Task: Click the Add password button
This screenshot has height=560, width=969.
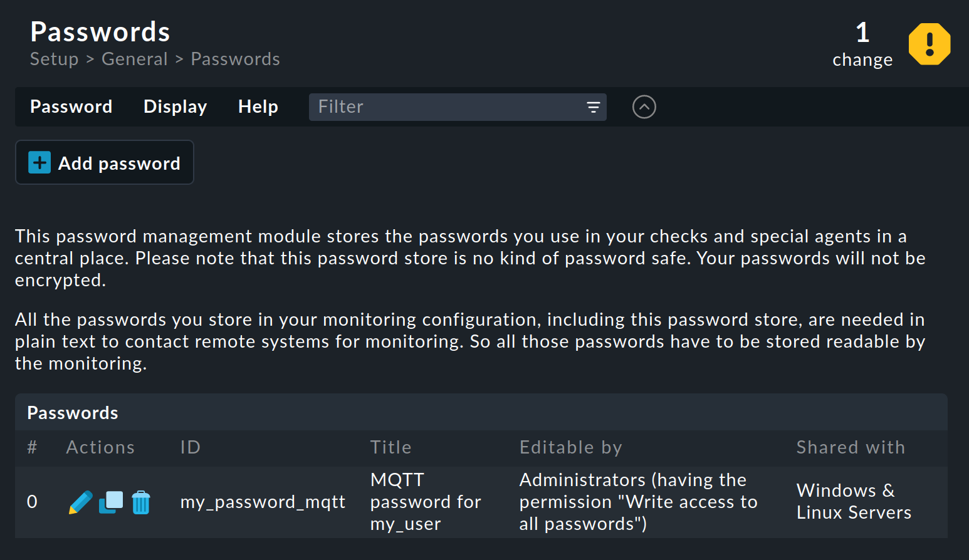Action: tap(104, 162)
